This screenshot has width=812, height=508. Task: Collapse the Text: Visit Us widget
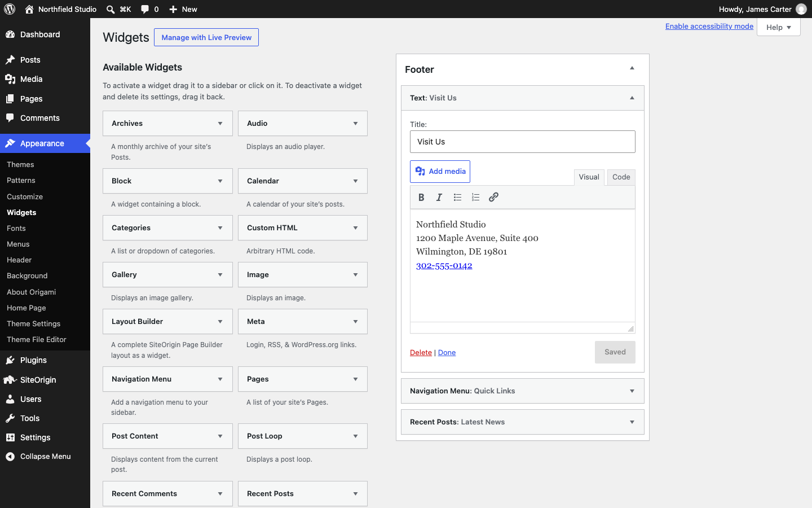coord(632,98)
